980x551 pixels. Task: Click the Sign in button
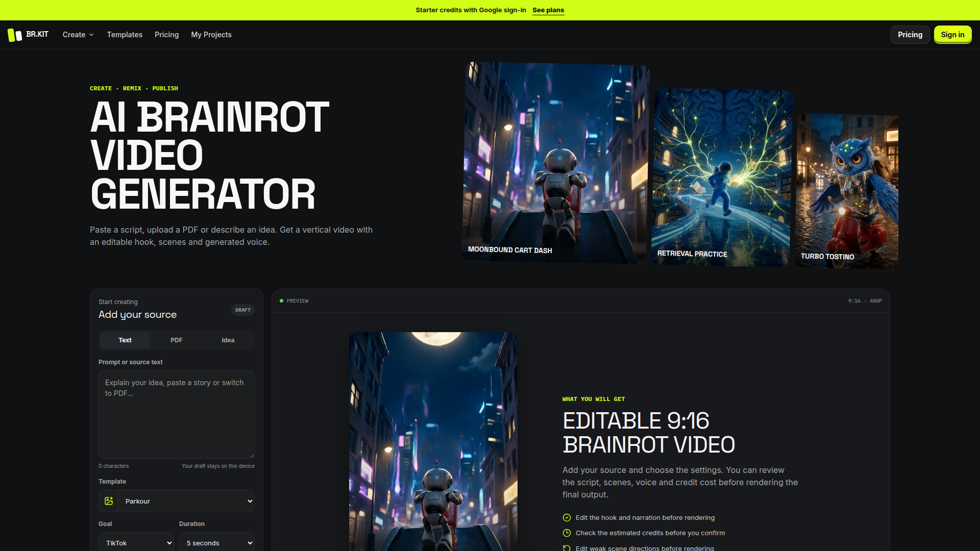(x=952, y=35)
